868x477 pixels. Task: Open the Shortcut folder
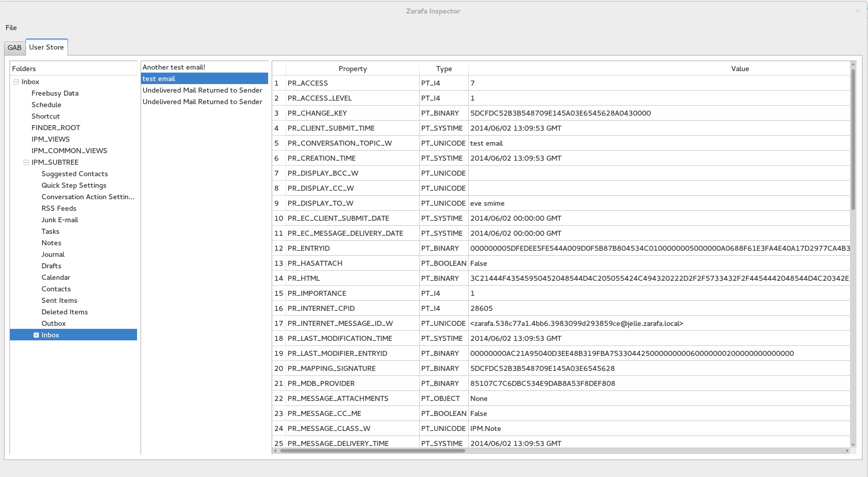coord(46,116)
